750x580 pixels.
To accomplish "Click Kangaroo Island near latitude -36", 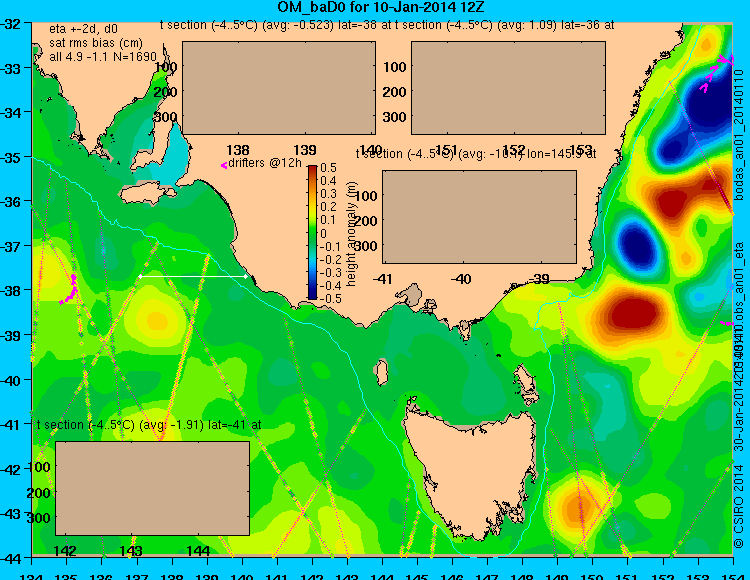I will [146, 192].
